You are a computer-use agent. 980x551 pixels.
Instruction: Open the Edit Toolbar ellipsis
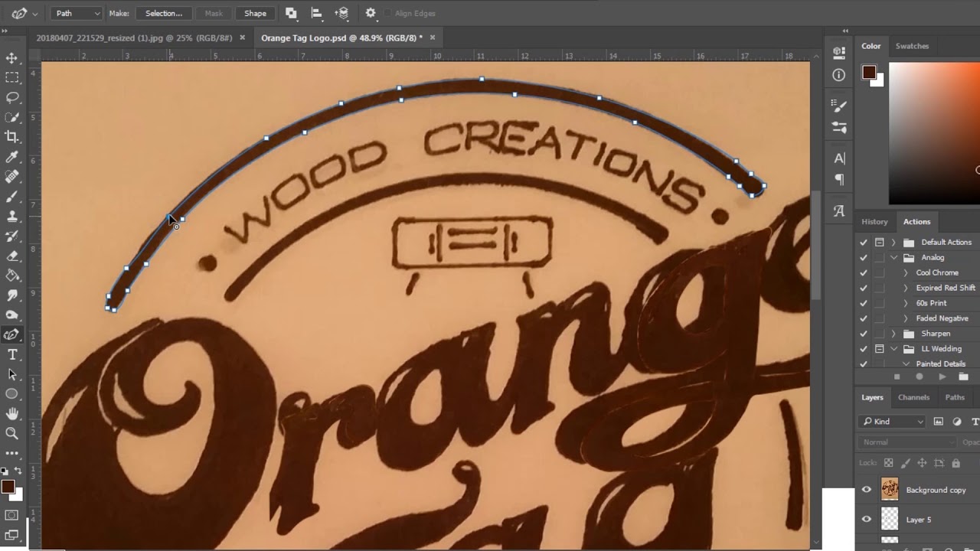tap(11, 453)
